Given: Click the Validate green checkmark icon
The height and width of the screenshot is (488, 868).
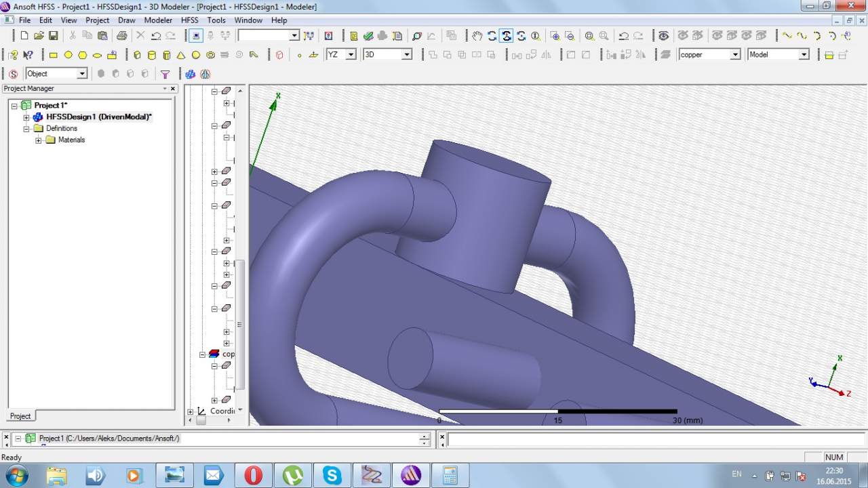Looking at the screenshot, I should coord(368,36).
